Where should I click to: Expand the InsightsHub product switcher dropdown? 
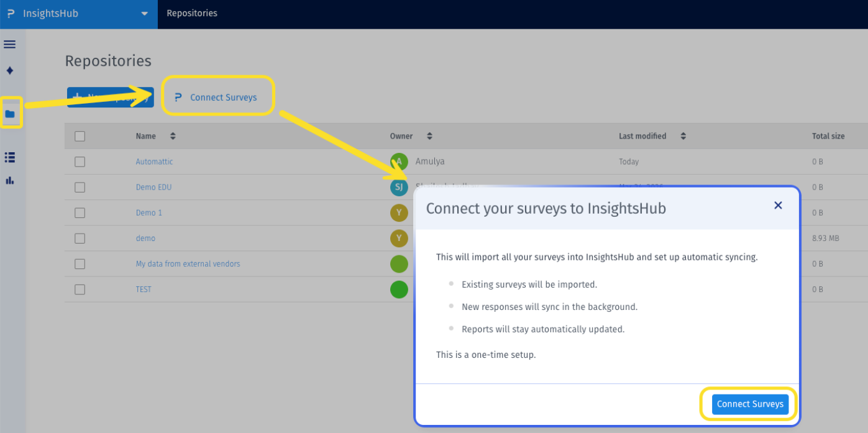tap(144, 14)
